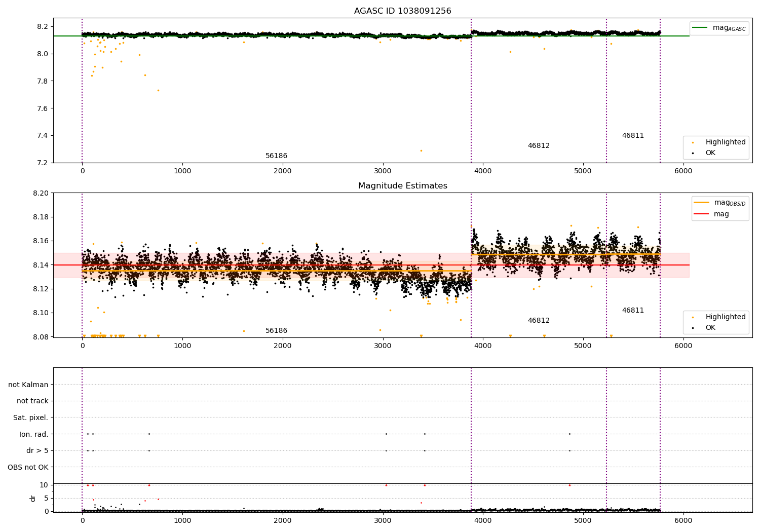Click the orange mag OBSID legend line sample
The height and width of the screenshot is (532, 760).
coord(702,203)
